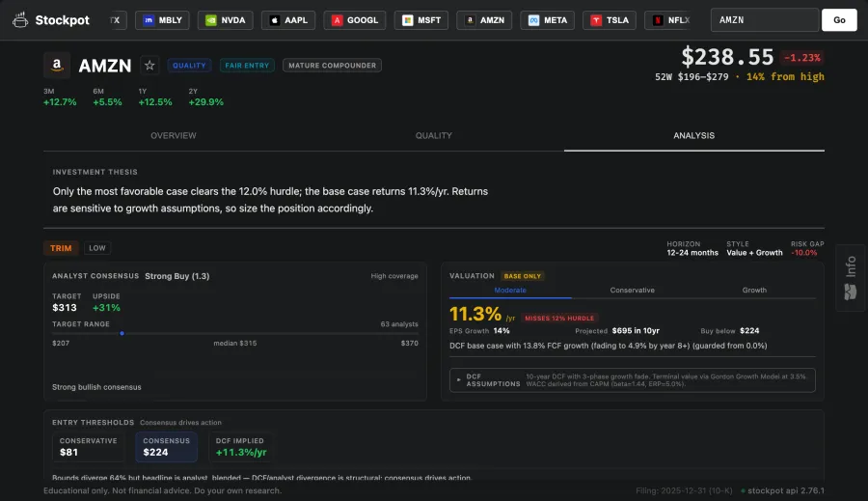Click the 63 analysts label
Viewport: 868px width, 501px height.
tap(399, 324)
